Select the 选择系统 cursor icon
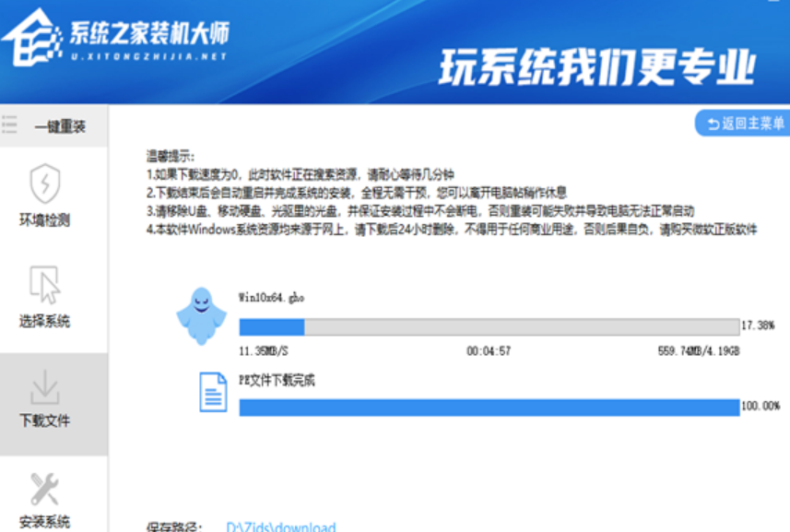The height and width of the screenshot is (532, 790). click(44, 286)
